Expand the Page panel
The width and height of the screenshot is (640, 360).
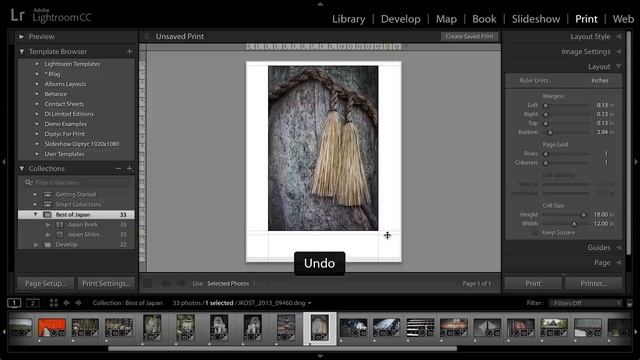[619, 262]
